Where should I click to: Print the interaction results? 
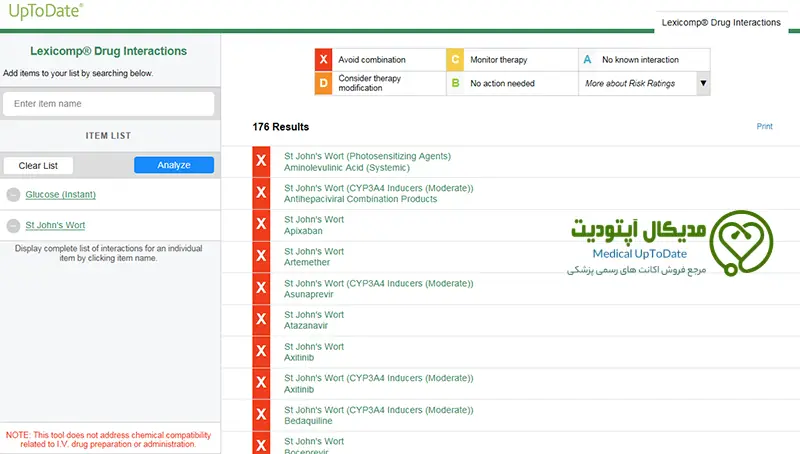(x=764, y=127)
